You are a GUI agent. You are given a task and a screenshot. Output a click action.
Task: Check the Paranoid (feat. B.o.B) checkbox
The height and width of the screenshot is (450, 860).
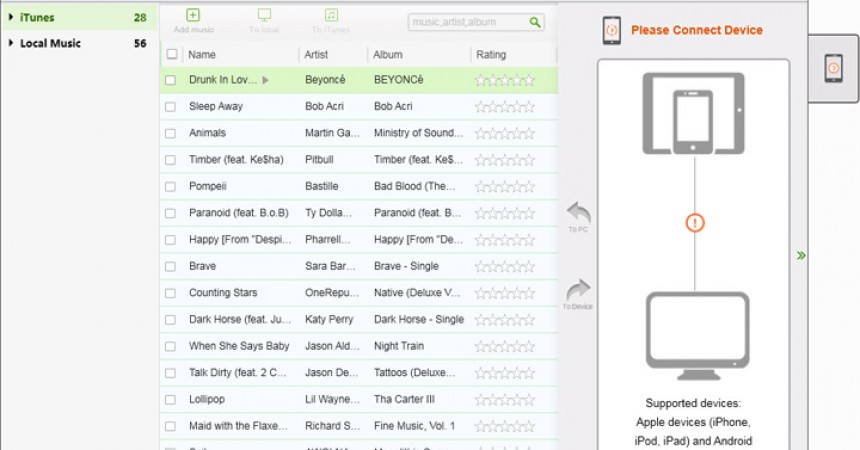coord(171,213)
